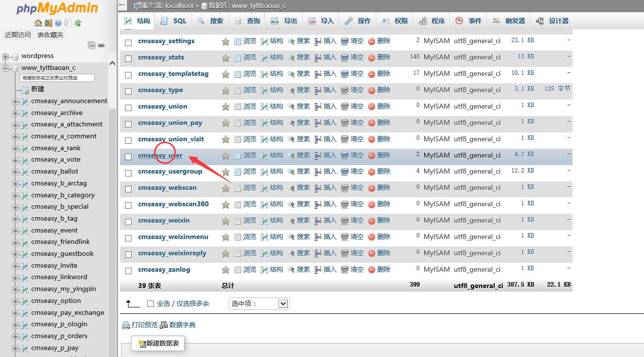
Task: Expand the wordpress database node
Action: (6, 57)
